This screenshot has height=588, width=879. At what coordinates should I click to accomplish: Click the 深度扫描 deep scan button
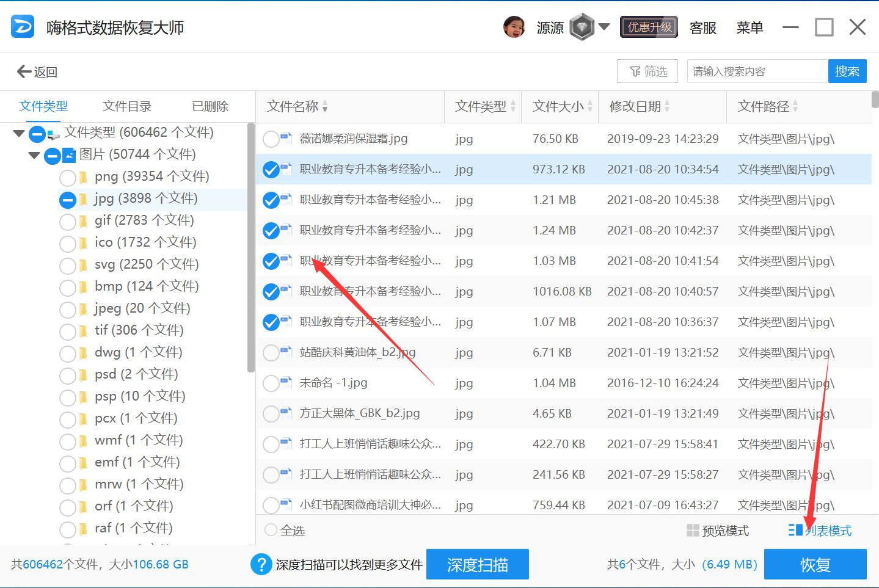pyautogui.click(x=477, y=564)
